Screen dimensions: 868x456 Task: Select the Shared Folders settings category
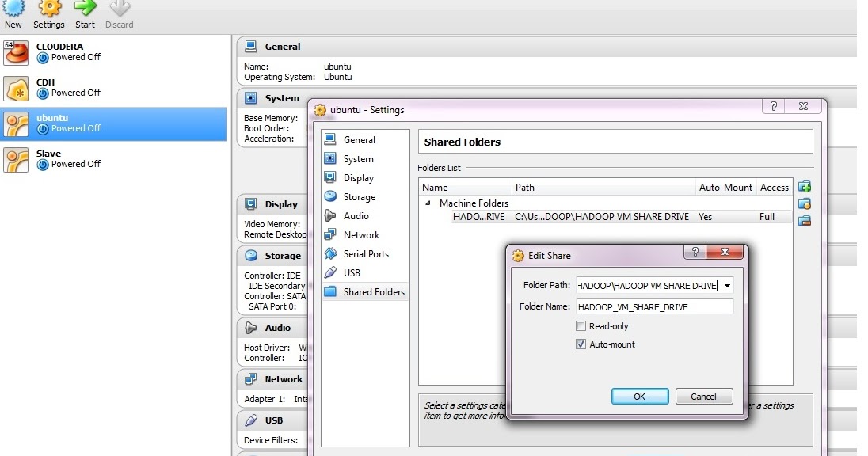tap(365, 291)
